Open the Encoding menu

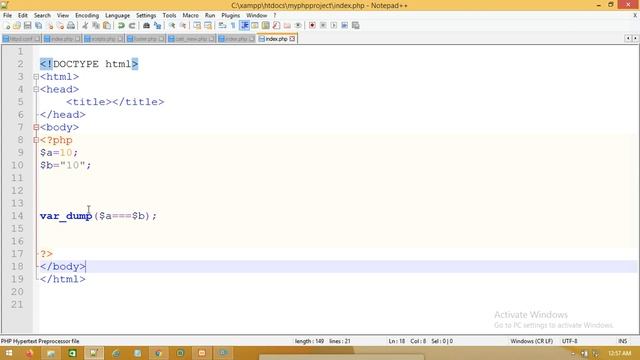(x=87, y=16)
